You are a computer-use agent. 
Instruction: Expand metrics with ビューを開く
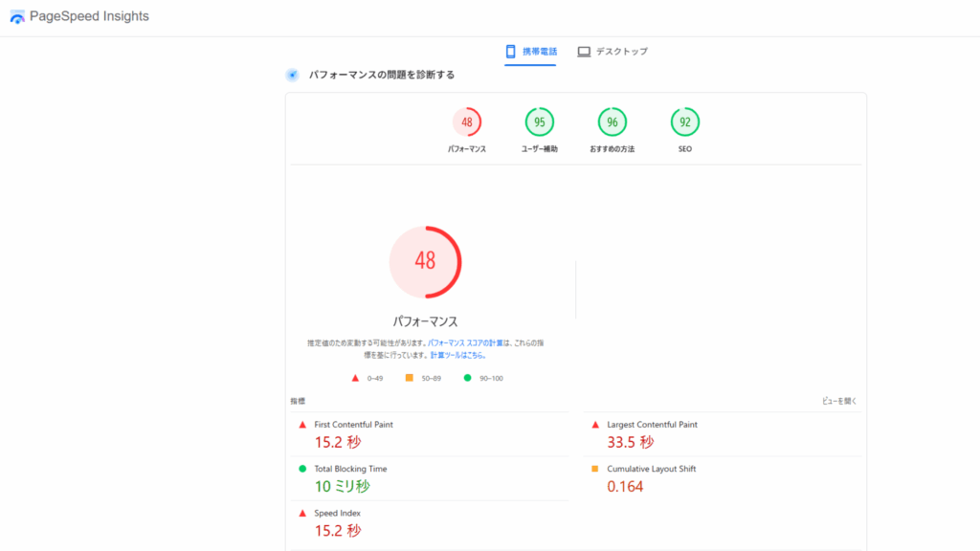tap(839, 401)
